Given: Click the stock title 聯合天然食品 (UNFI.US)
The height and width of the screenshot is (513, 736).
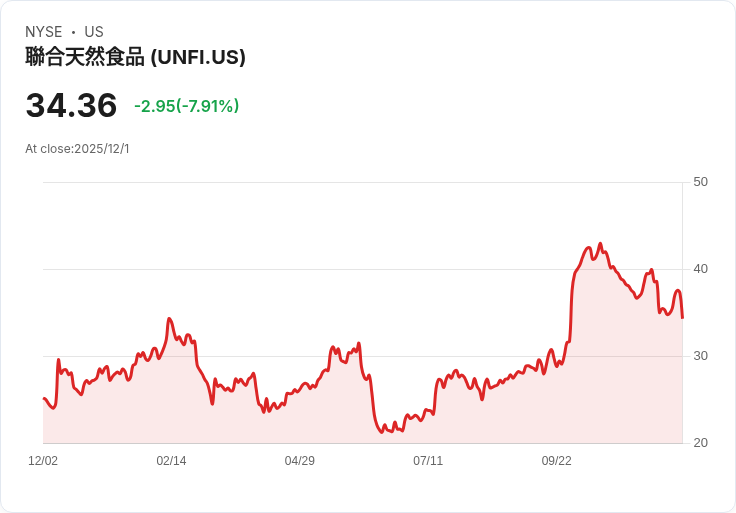Looking at the screenshot, I should coord(135,57).
